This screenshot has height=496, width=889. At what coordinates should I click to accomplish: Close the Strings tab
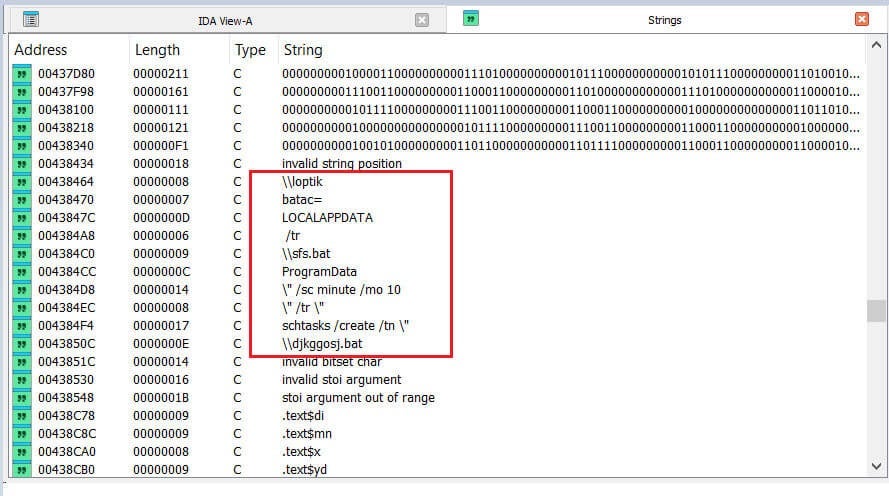point(862,19)
